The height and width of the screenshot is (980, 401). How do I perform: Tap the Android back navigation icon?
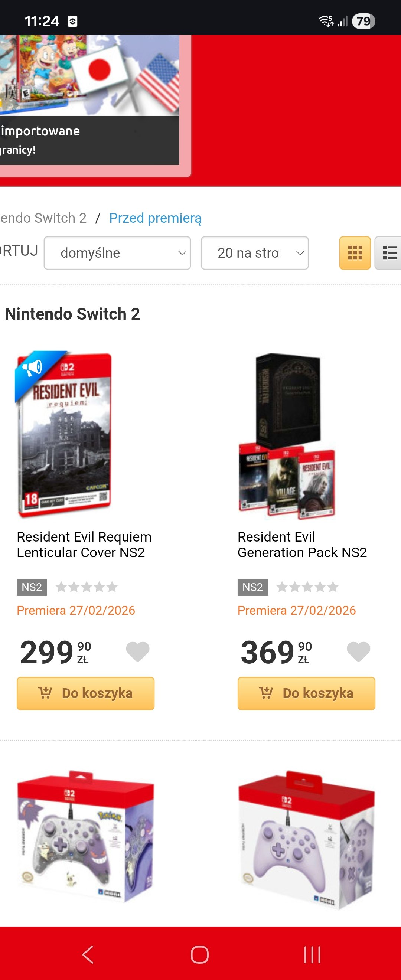[88, 954]
